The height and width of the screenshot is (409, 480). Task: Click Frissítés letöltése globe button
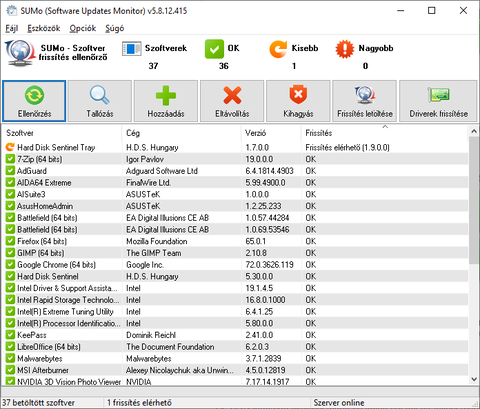pos(364,101)
